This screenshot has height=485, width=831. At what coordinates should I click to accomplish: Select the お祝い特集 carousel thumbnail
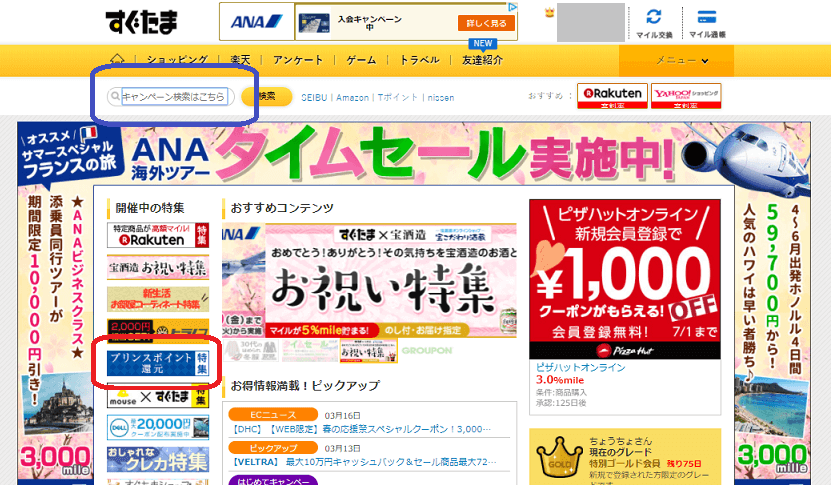click(x=368, y=351)
